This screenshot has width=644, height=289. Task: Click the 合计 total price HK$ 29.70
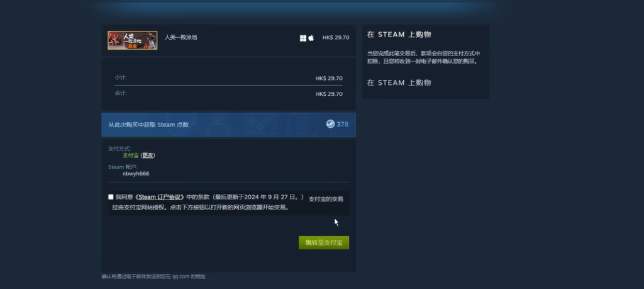[329, 94]
